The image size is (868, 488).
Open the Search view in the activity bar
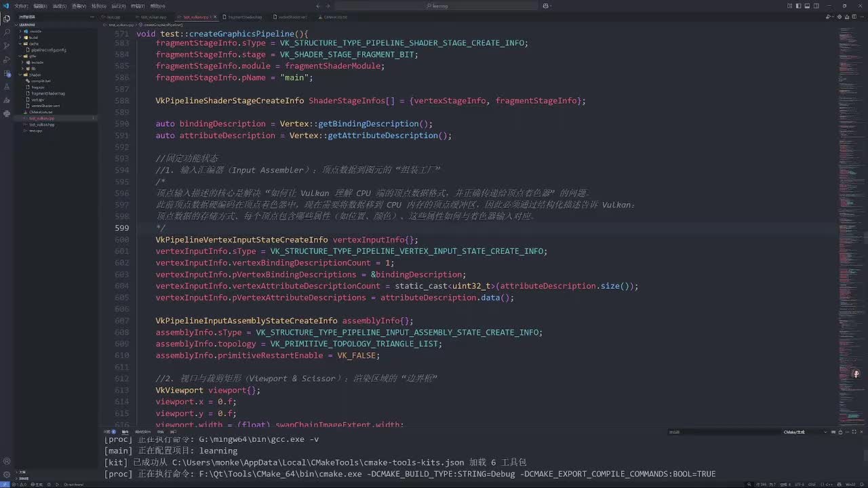[x=7, y=32]
